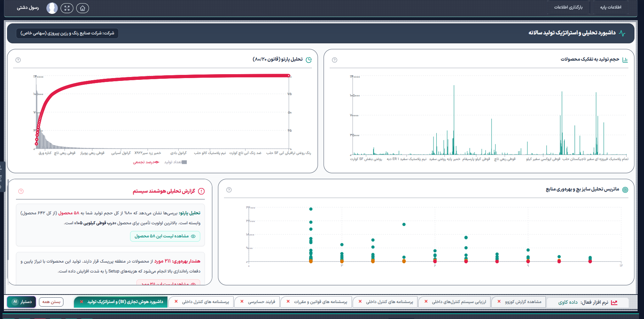
Task: Open the 'بارگذاری اطلاعات' menu
Action: pos(569,7)
